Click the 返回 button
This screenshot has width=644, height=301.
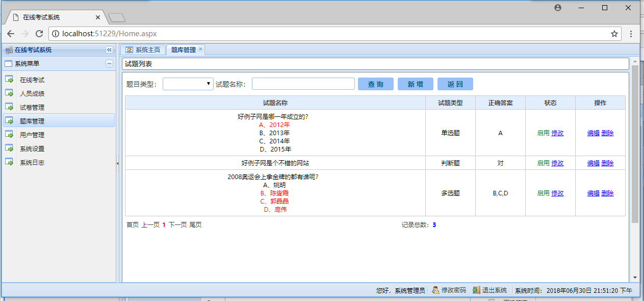[455, 84]
